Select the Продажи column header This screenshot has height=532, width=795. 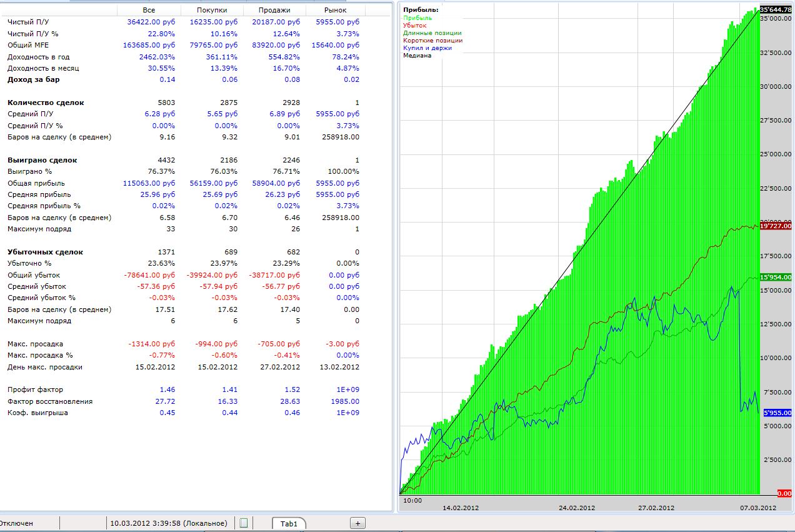274,10
